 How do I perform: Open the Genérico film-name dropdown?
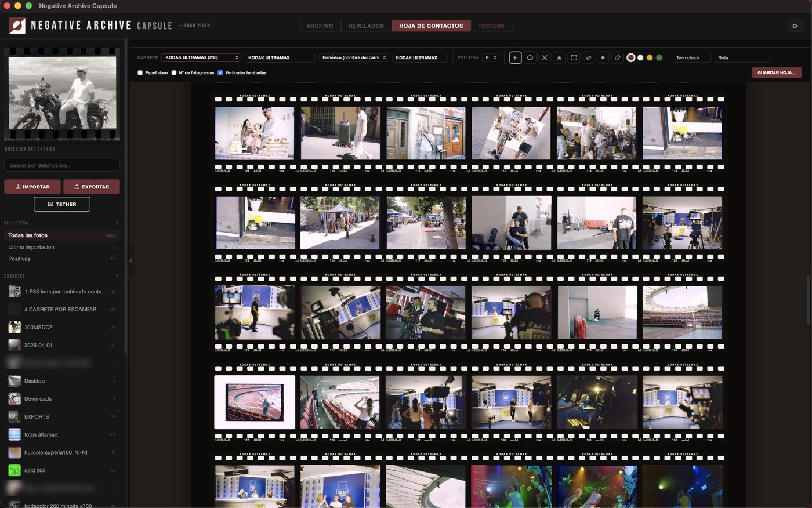click(354, 58)
